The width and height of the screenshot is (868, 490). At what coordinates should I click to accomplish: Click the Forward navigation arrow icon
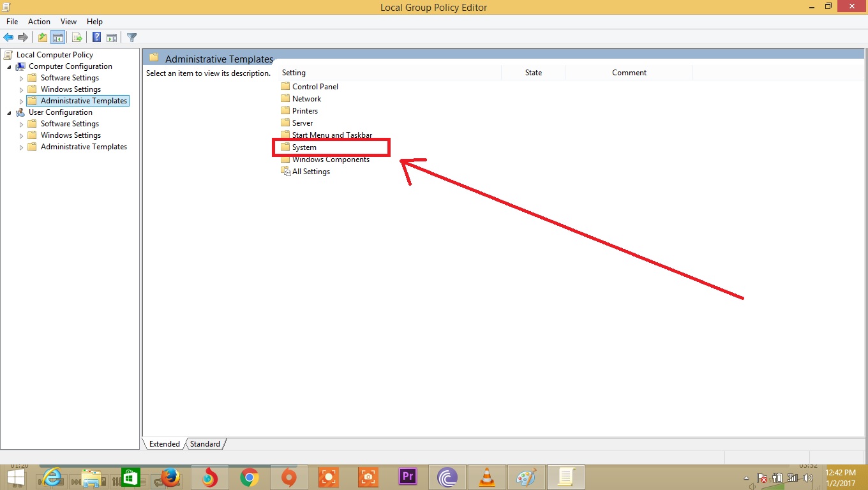click(x=24, y=37)
